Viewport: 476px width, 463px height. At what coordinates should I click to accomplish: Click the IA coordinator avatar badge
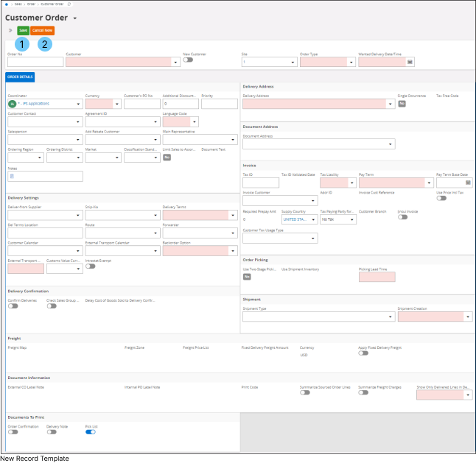click(x=13, y=104)
